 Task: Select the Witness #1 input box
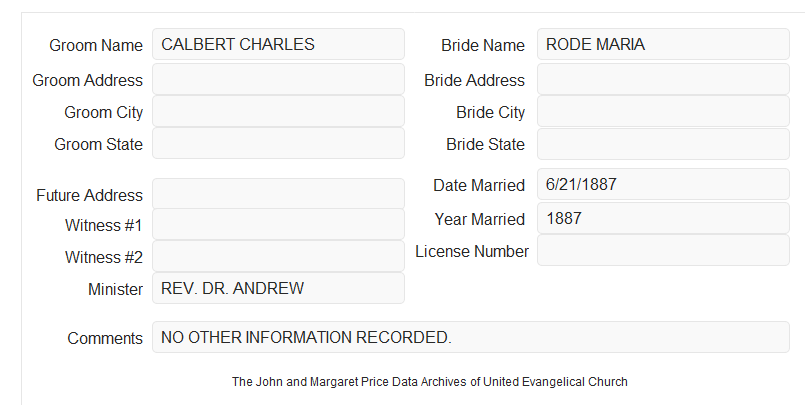click(278, 224)
